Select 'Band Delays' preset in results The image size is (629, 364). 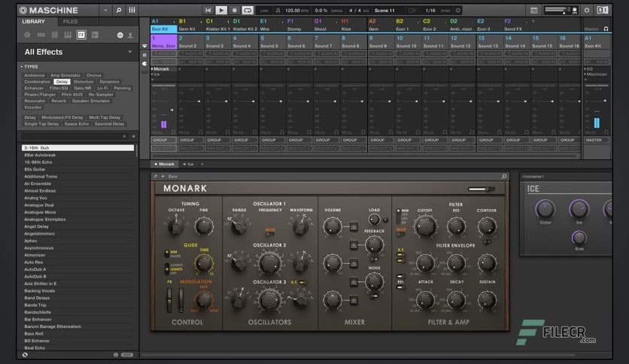point(77,298)
